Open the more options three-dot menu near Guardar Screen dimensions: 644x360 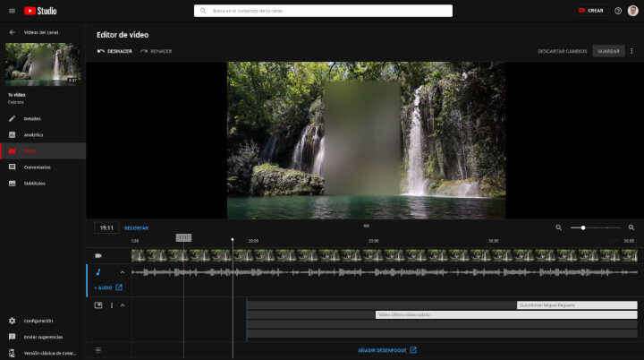(x=631, y=51)
